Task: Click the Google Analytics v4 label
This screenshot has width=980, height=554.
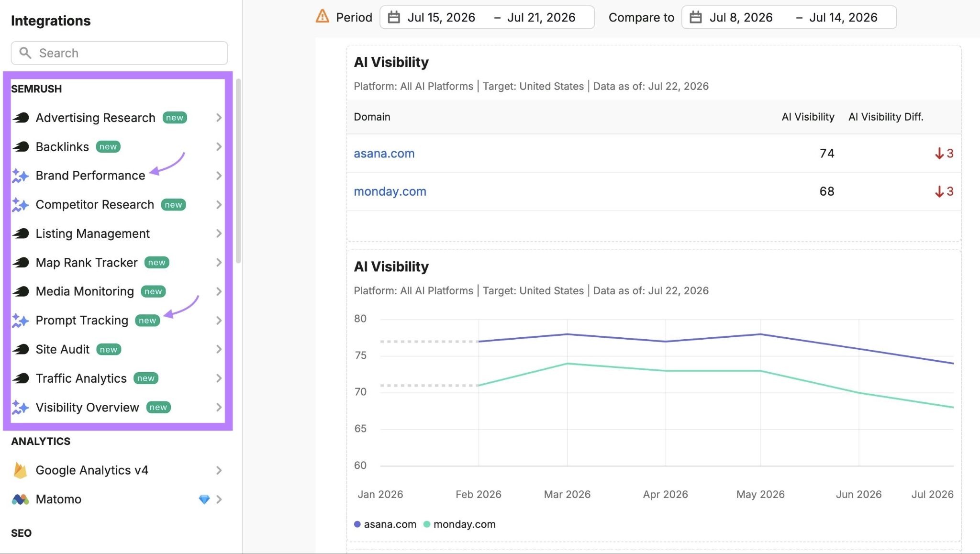Action: [x=92, y=470]
